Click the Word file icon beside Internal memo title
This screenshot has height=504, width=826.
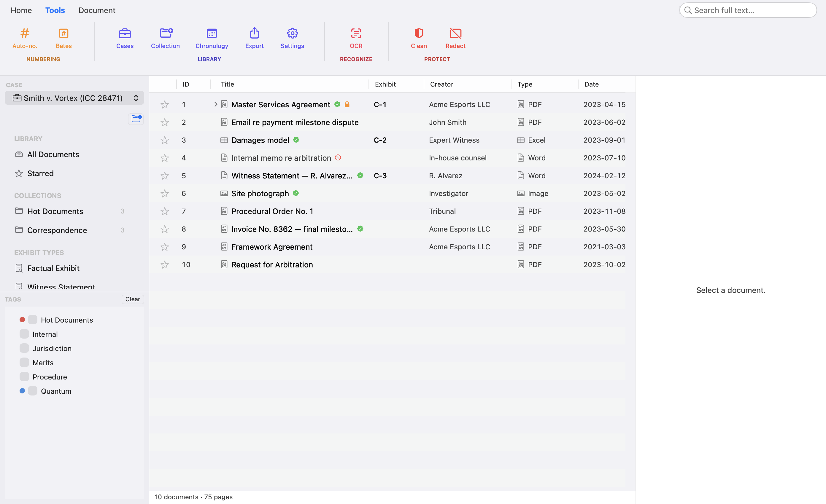click(224, 158)
